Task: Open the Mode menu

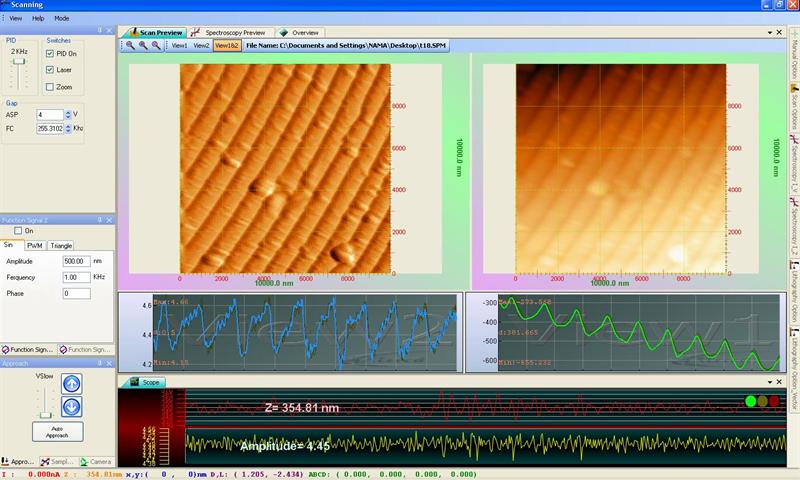Action: coord(62,18)
